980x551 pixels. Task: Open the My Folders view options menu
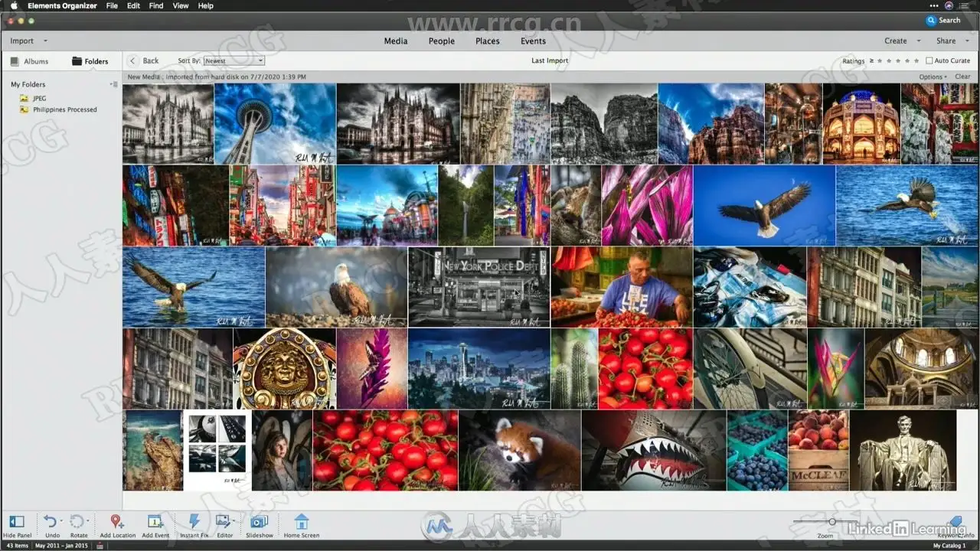click(114, 84)
